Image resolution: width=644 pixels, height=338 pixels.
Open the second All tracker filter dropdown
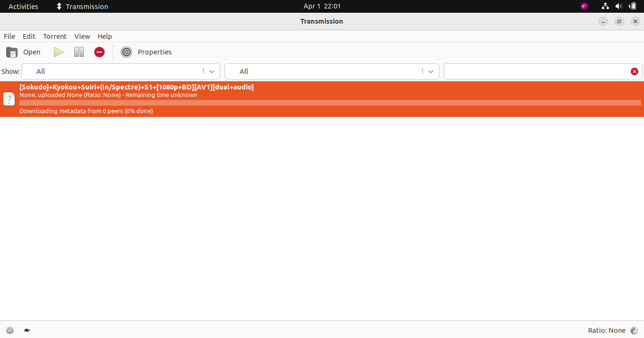(x=430, y=71)
